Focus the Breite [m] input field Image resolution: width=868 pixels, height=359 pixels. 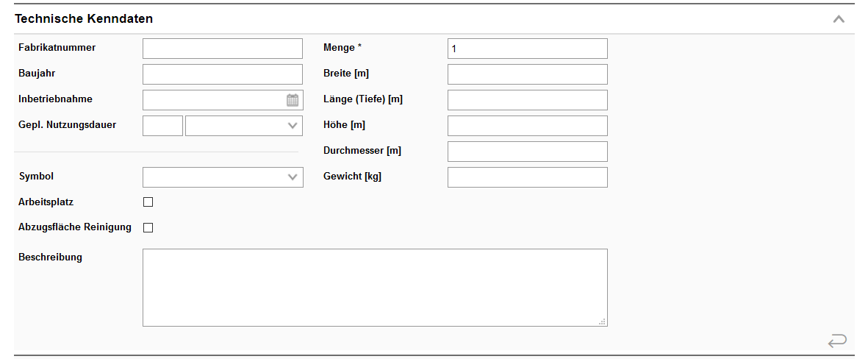tap(527, 74)
